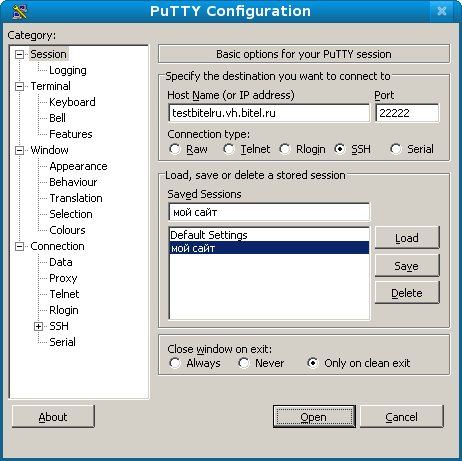Set close window on exit to Always
This screenshot has width=462, height=461.
pos(175,363)
